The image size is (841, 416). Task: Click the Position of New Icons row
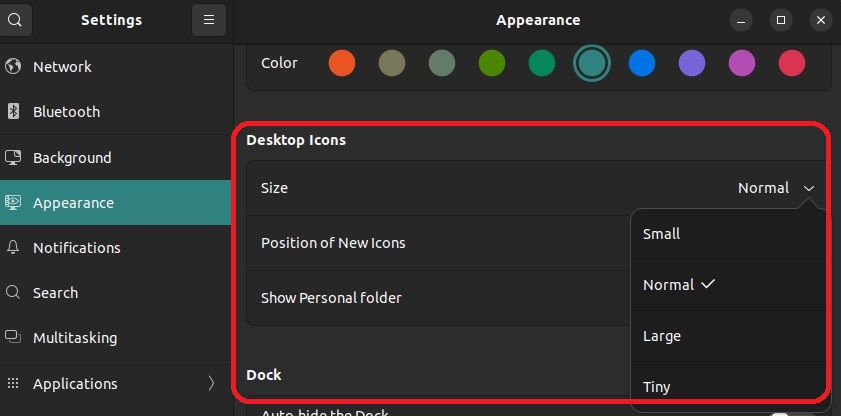coord(333,243)
